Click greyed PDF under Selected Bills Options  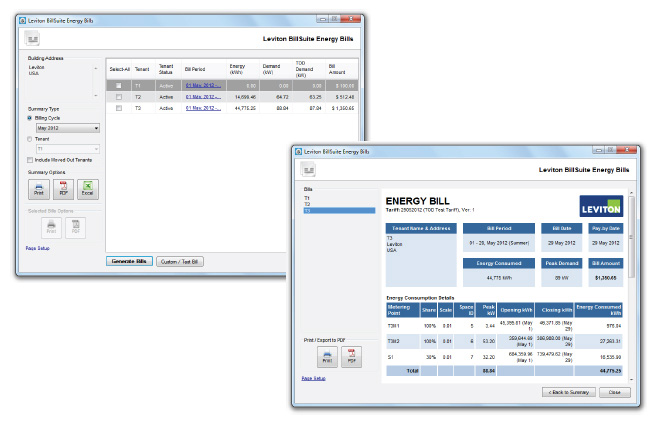[x=76, y=228]
